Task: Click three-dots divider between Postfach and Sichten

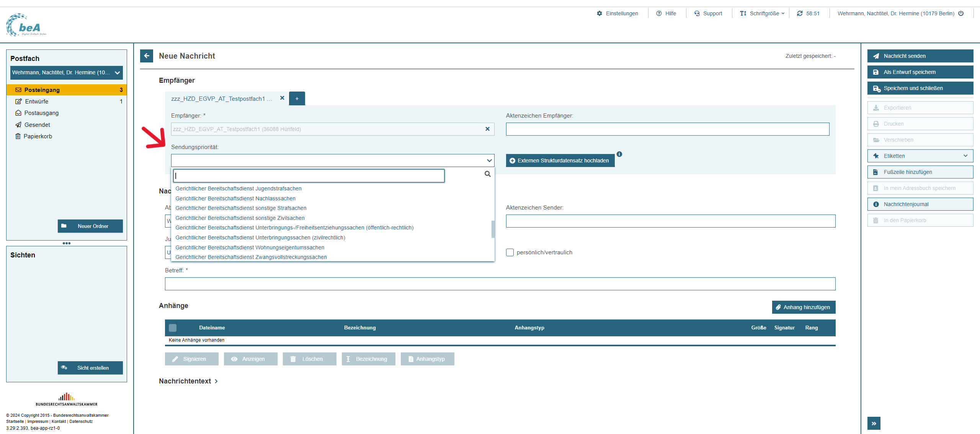Action: click(x=67, y=243)
